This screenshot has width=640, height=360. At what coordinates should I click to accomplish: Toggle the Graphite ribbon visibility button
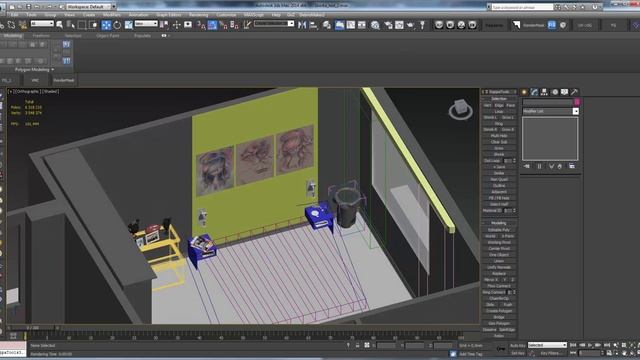(x=340, y=25)
